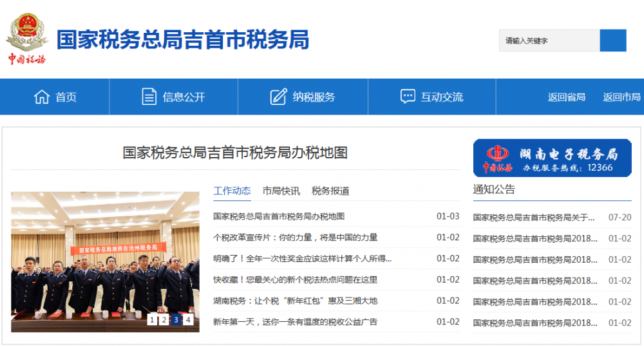Select slide 1 in the carousel

[152, 319]
